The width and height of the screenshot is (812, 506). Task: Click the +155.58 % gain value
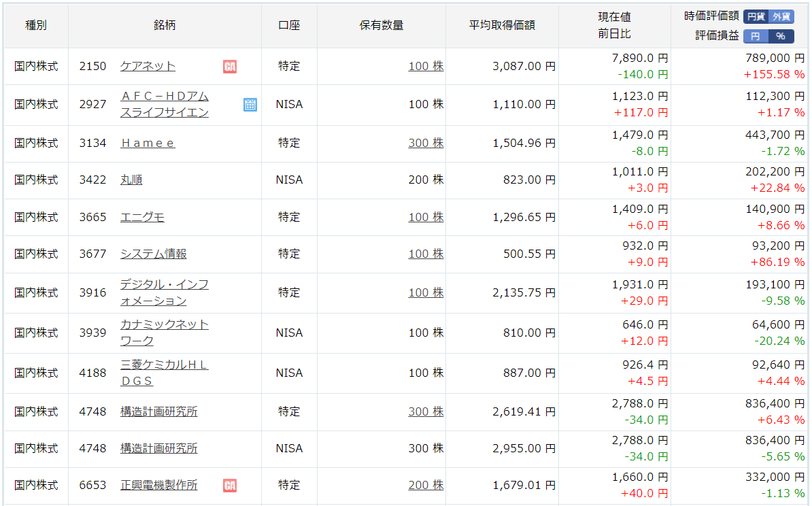click(x=774, y=75)
